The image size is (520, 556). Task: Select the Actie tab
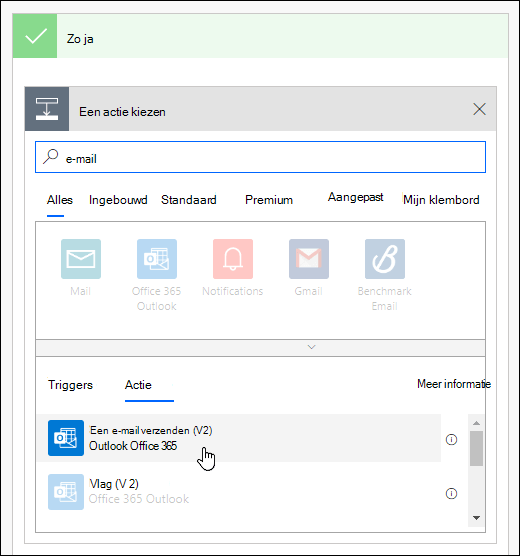tap(138, 385)
